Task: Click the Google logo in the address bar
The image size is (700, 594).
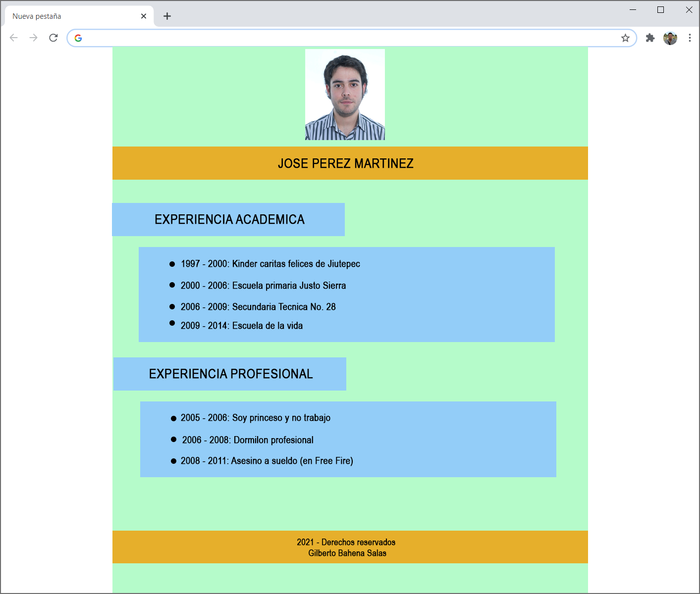Action: 79,38
